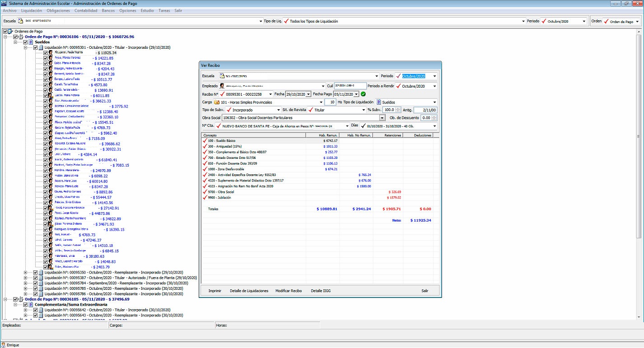Viewport: 644px width, 348px height.
Task: Click the Hs input field showing 10
Action: coord(331,102)
